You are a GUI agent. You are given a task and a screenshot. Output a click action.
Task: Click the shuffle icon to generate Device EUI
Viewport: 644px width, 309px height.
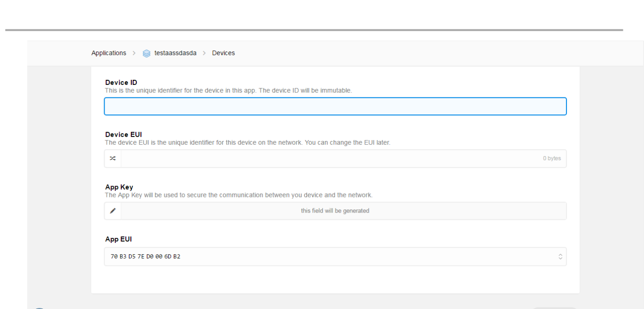(112, 158)
